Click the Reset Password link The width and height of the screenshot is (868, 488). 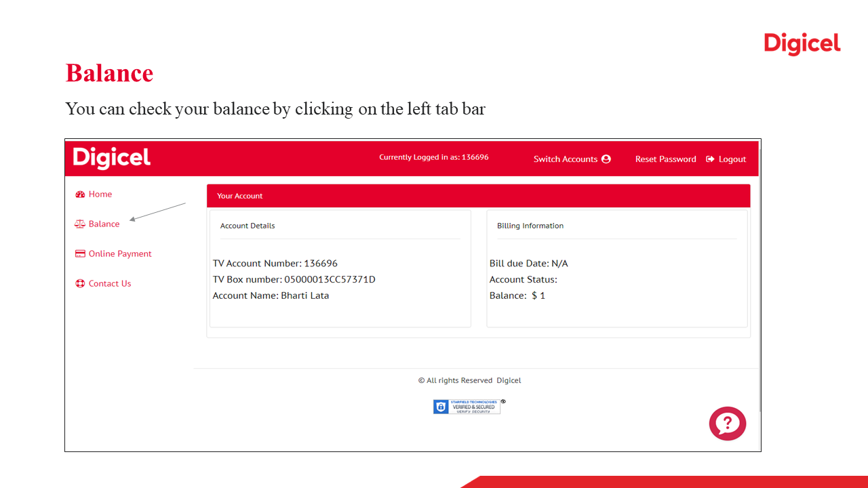(666, 159)
